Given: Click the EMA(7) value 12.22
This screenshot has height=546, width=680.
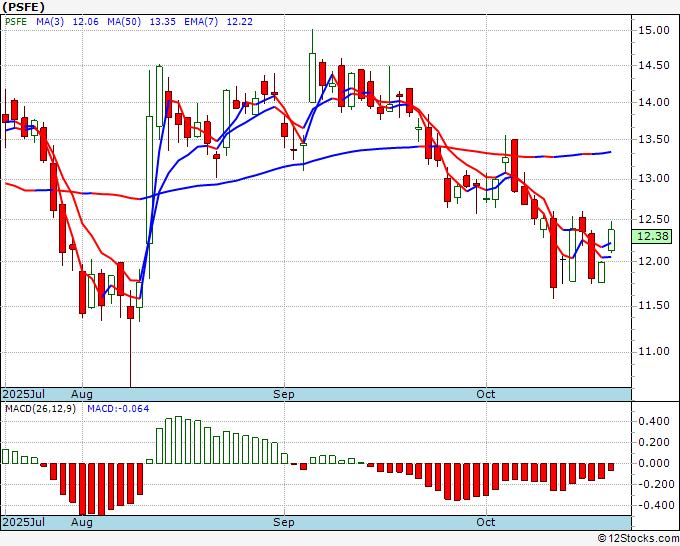Looking at the screenshot, I should tap(240, 22).
